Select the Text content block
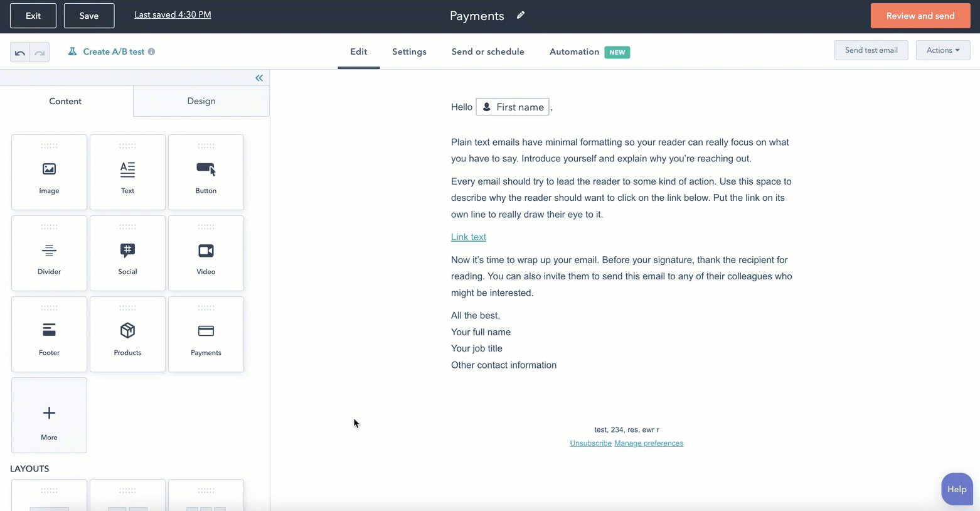 tap(127, 173)
